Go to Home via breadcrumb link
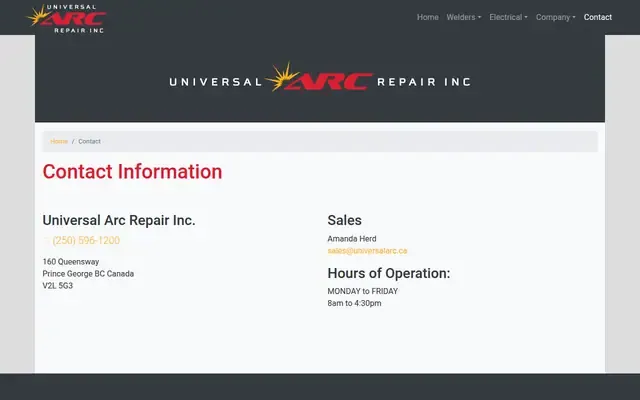The width and height of the screenshot is (640, 400). click(59, 141)
